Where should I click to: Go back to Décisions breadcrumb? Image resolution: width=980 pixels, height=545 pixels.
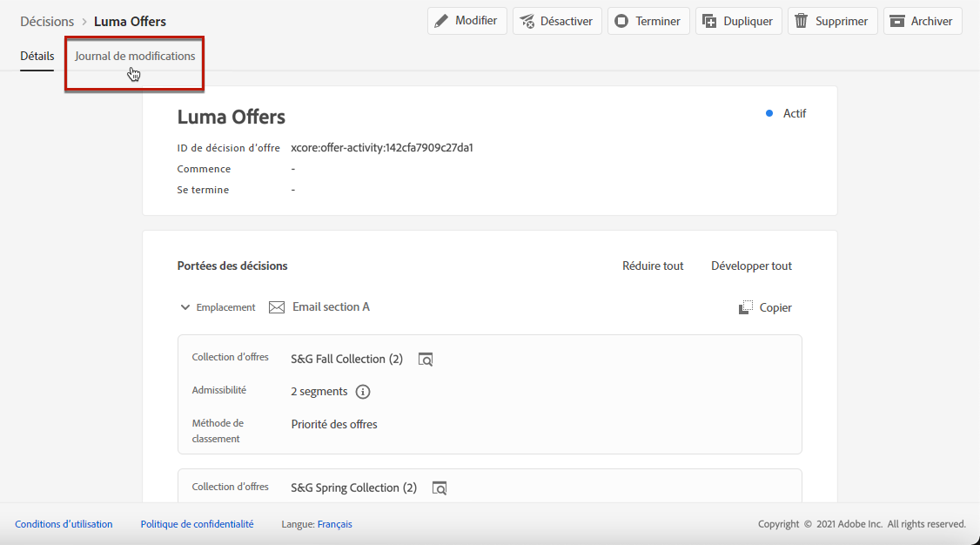point(47,21)
